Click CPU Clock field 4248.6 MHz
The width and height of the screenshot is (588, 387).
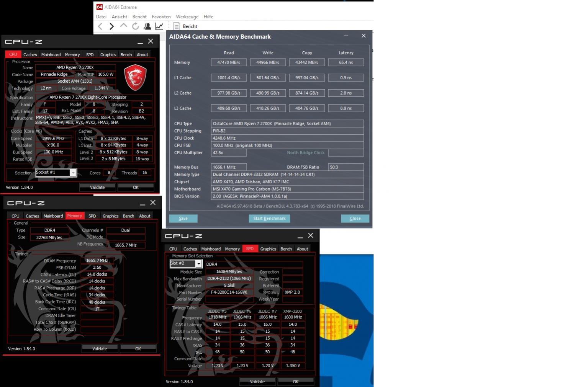tap(287, 138)
